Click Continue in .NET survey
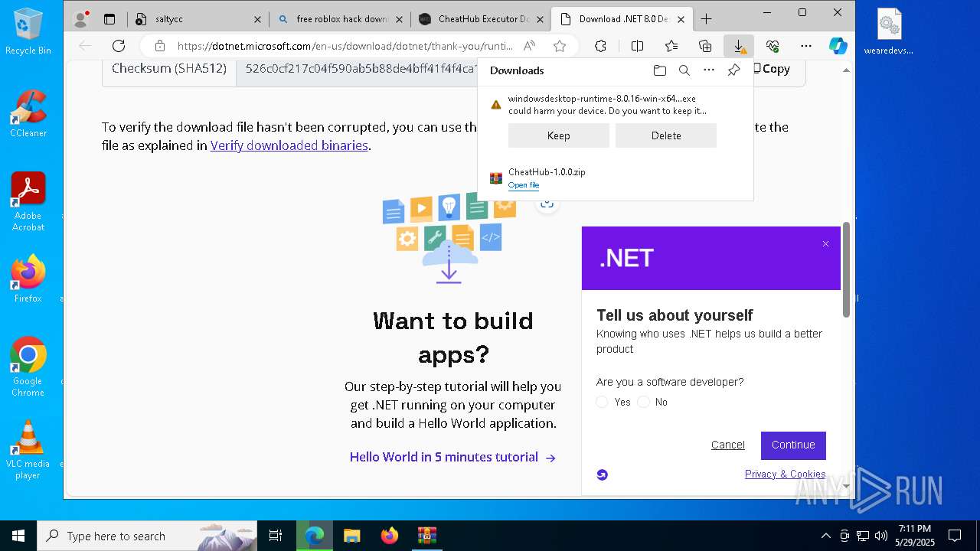980x551 pixels. [x=793, y=445]
